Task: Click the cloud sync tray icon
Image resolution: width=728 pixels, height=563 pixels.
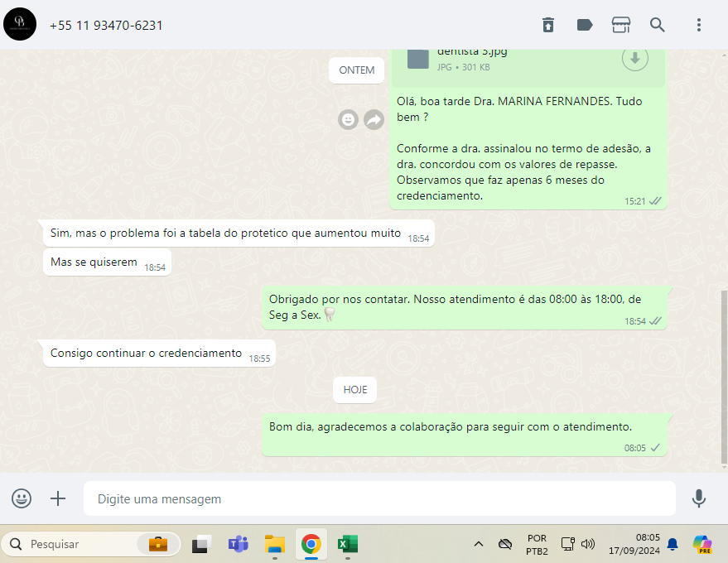Action: [504, 544]
